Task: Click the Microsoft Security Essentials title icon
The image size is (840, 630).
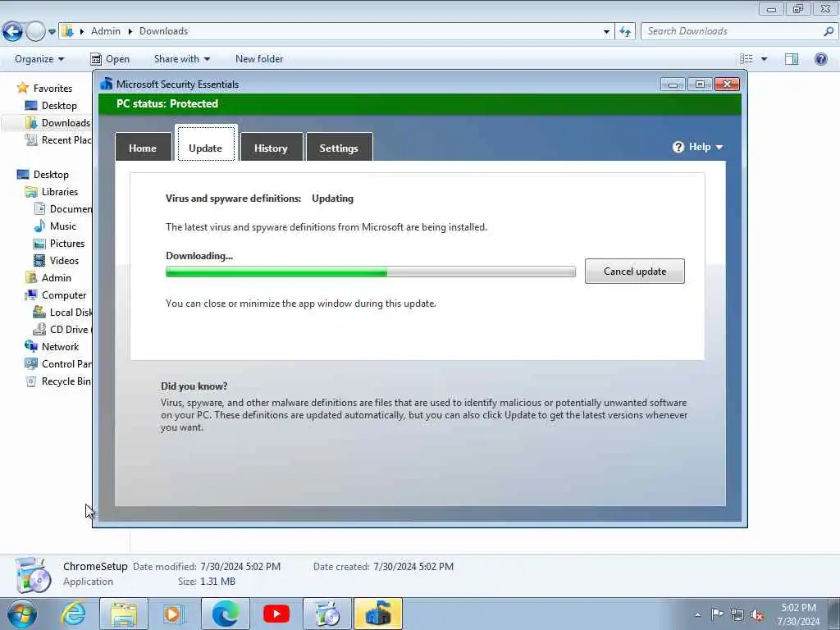Action: 107,84
